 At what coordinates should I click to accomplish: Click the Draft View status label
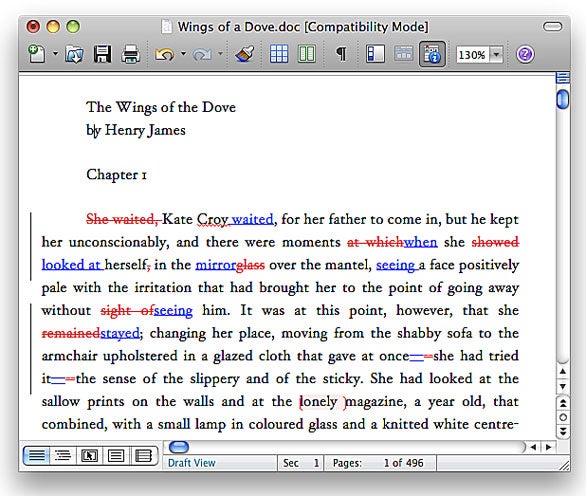[x=192, y=463]
